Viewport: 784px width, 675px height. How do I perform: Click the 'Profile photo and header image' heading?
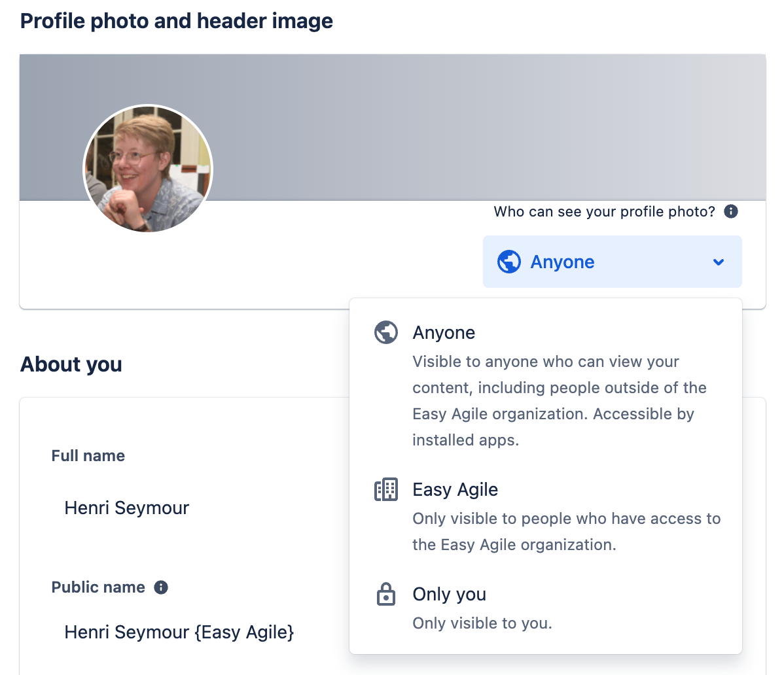[x=177, y=21]
